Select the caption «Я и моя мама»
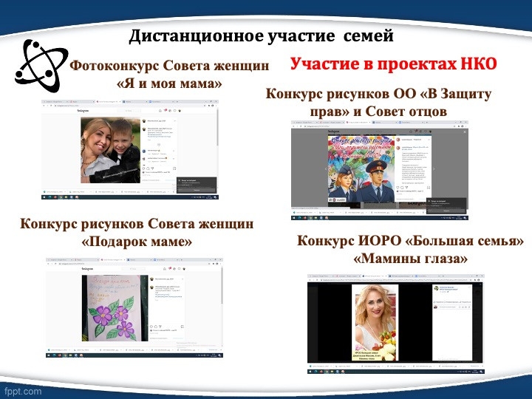The height and width of the screenshot is (399, 532). 169,83
